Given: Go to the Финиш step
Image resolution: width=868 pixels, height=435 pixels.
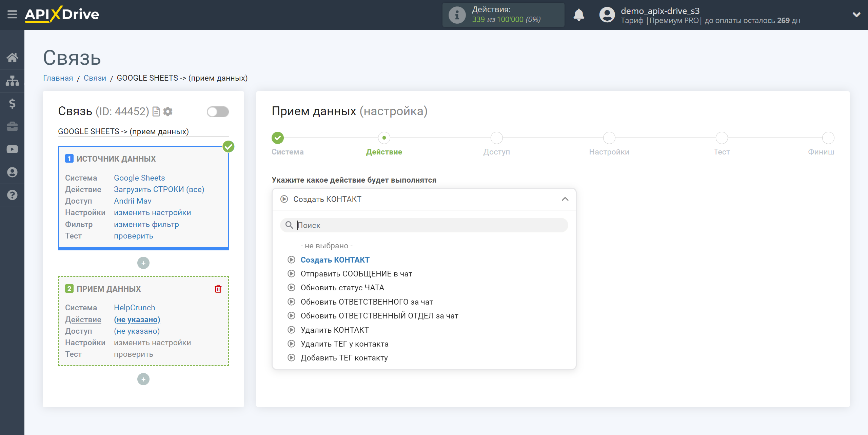Looking at the screenshot, I should tap(828, 138).
